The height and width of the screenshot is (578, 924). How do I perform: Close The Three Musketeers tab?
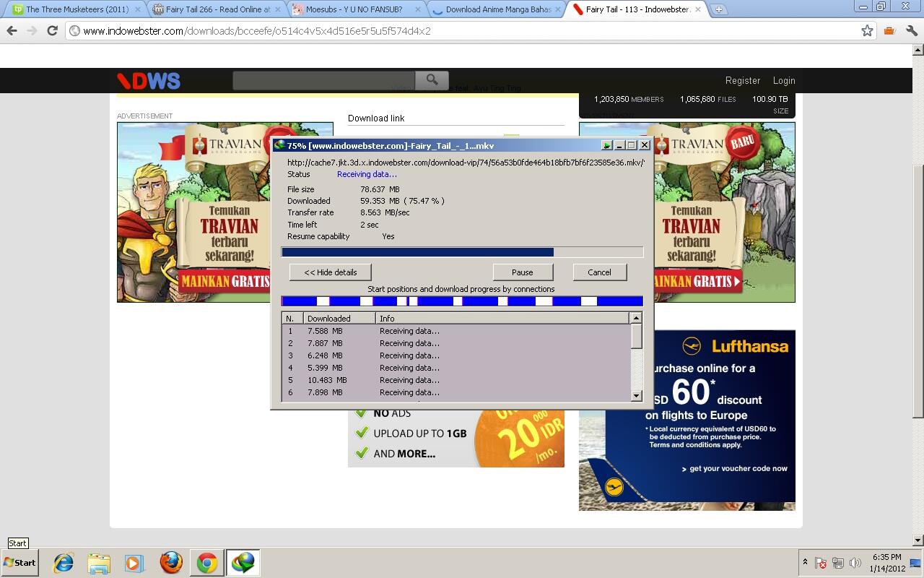click(x=137, y=9)
